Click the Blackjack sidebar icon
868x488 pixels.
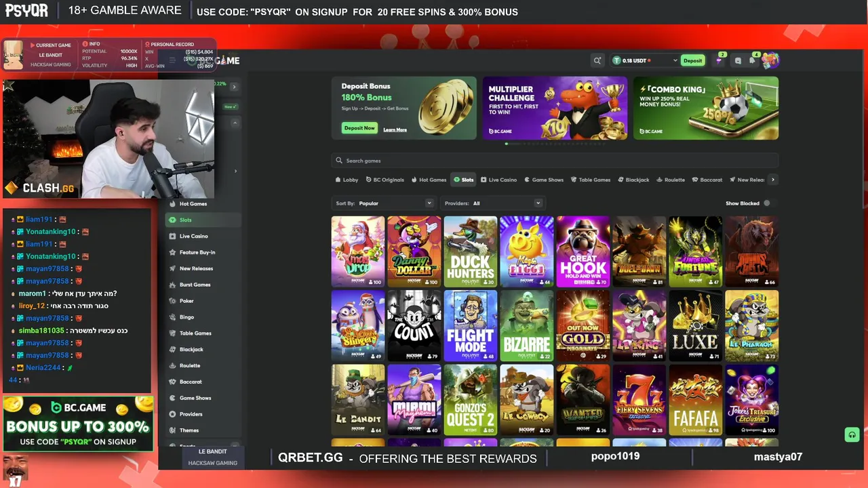[172, 349]
